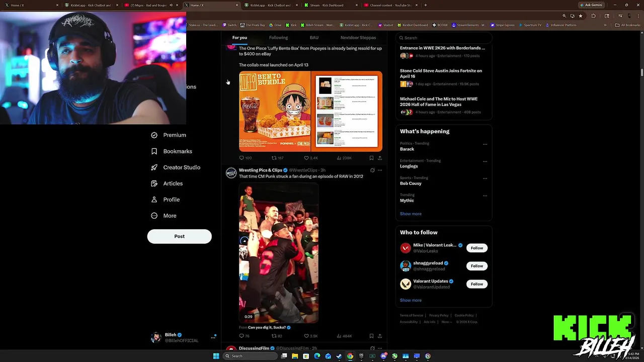Open Terms of Service footer link
The height and width of the screenshot is (362, 644).
pyautogui.click(x=412, y=315)
